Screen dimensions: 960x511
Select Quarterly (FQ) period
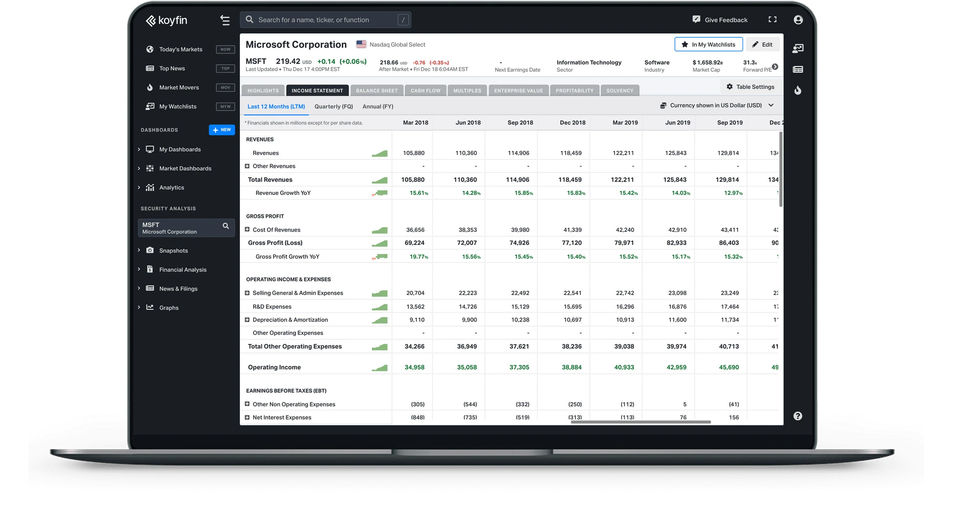click(334, 106)
